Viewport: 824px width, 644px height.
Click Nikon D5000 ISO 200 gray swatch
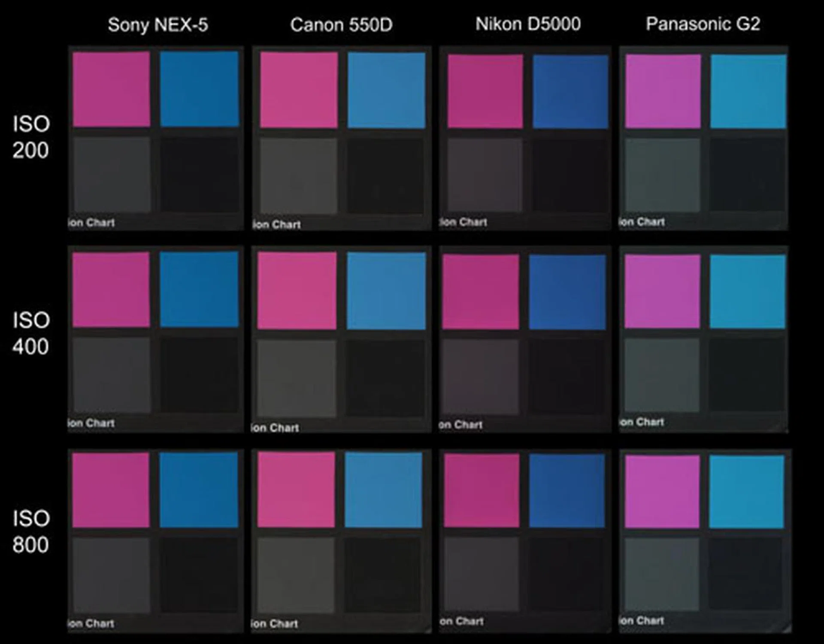click(485, 175)
